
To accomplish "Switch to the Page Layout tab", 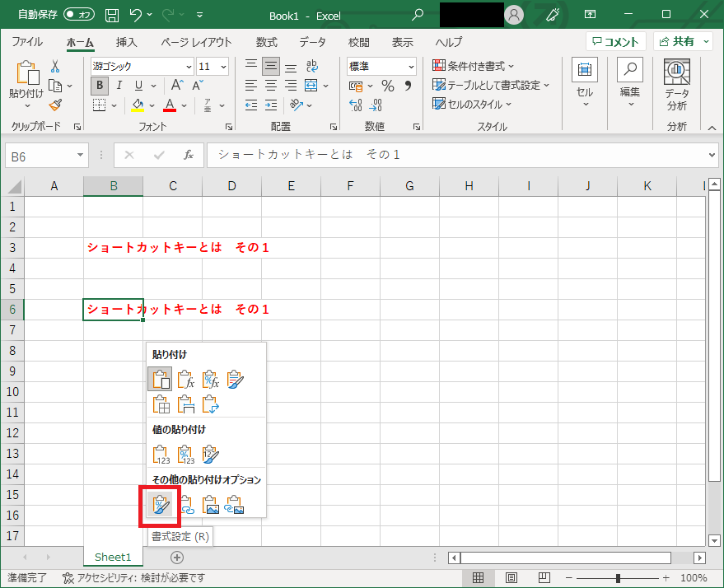I will [196, 42].
